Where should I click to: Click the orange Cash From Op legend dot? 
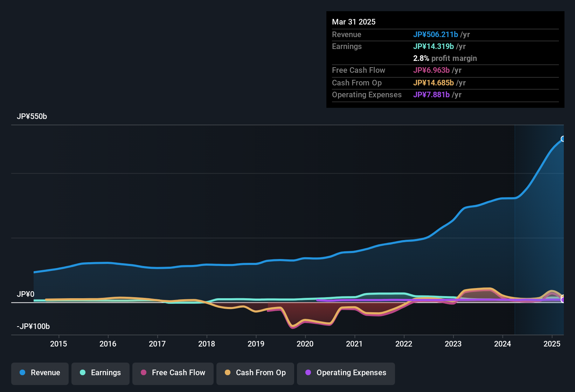[228, 373]
